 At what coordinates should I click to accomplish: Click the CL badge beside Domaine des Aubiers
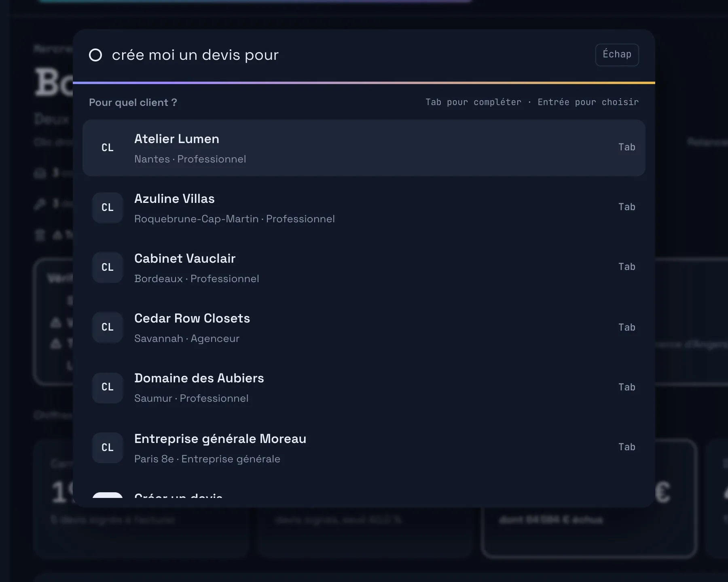tap(108, 387)
